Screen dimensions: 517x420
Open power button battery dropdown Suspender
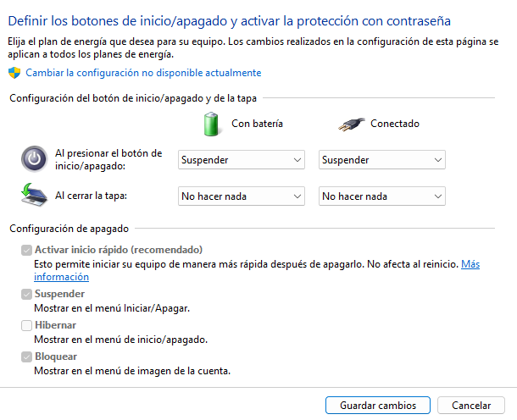point(242,160)
